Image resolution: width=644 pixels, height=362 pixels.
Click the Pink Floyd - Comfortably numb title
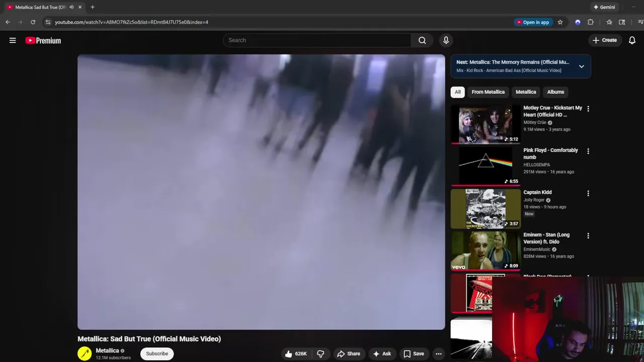[550, 154]
